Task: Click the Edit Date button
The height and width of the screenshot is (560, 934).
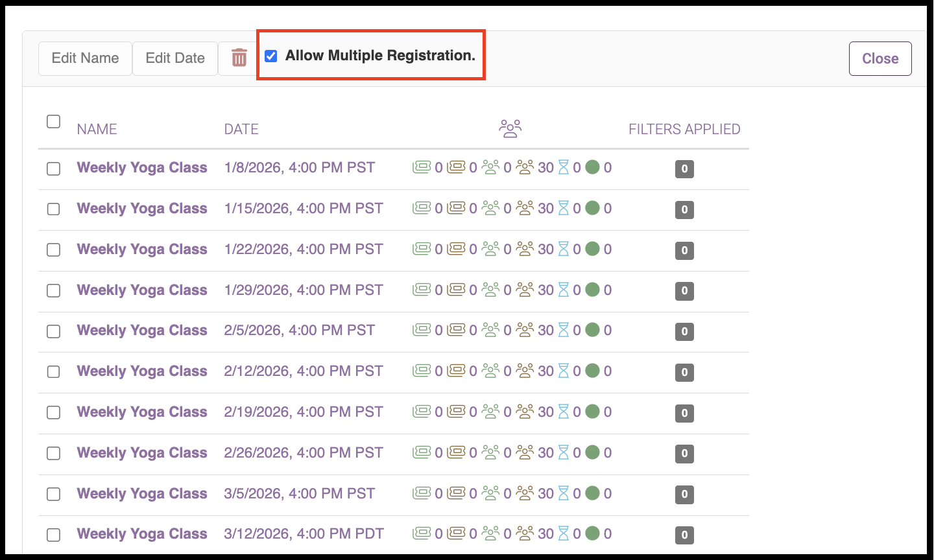Action: (175, 58)
